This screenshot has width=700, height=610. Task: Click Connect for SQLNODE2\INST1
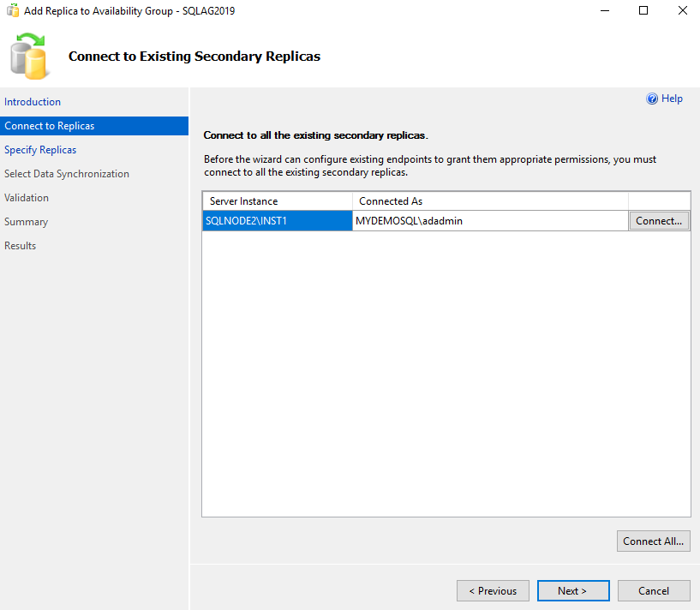658,220
